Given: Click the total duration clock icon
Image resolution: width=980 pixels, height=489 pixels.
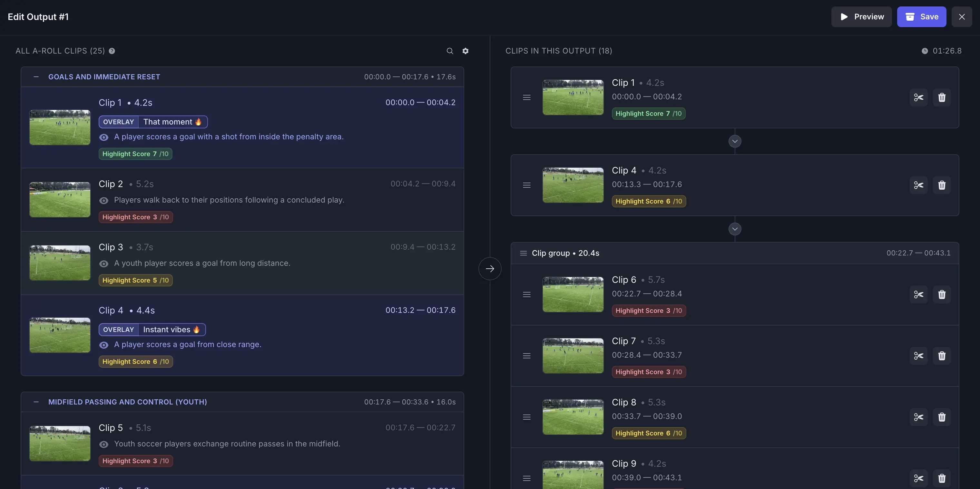Looking at the screenshot, I should click(925, 51).
